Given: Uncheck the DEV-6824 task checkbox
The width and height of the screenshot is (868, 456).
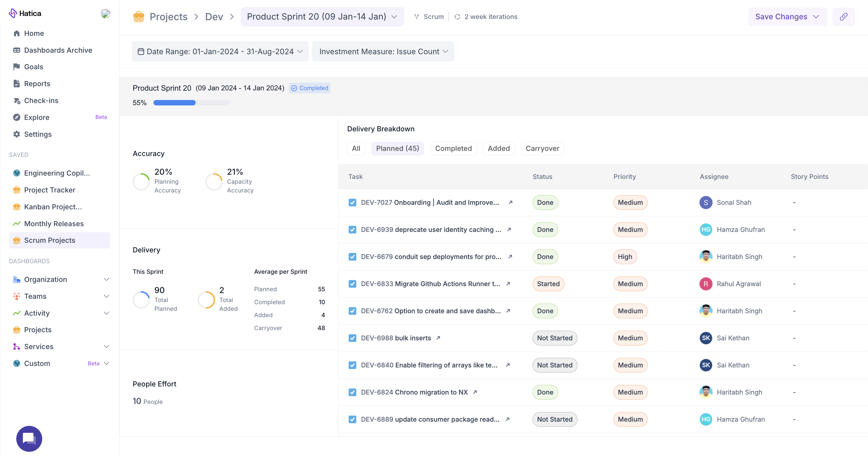Looking at the screenshot, I should coord(352,392).
